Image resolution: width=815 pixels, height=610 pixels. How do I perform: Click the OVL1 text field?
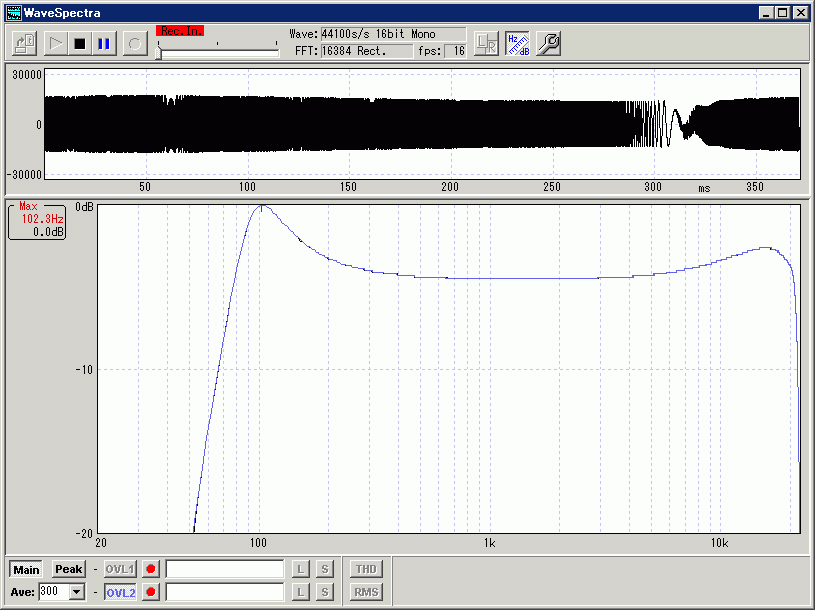coord(225,569)
